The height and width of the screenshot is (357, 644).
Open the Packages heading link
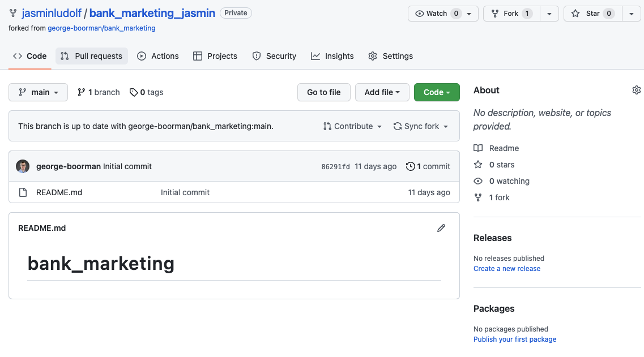click(x=494, y=308)
